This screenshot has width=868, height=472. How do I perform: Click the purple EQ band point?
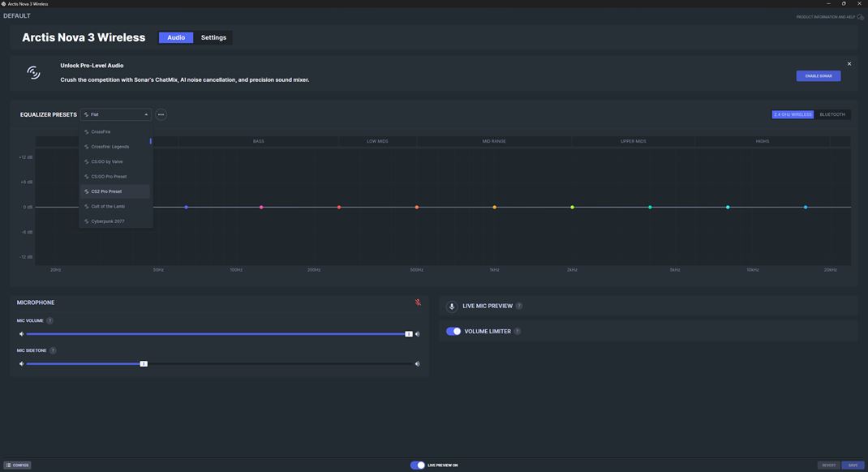[x=186, y=207]
